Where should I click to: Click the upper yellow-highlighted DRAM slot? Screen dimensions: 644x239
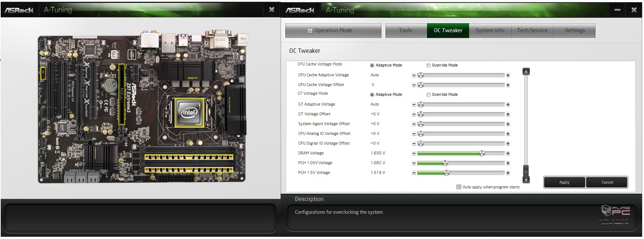tap(189, 157)
